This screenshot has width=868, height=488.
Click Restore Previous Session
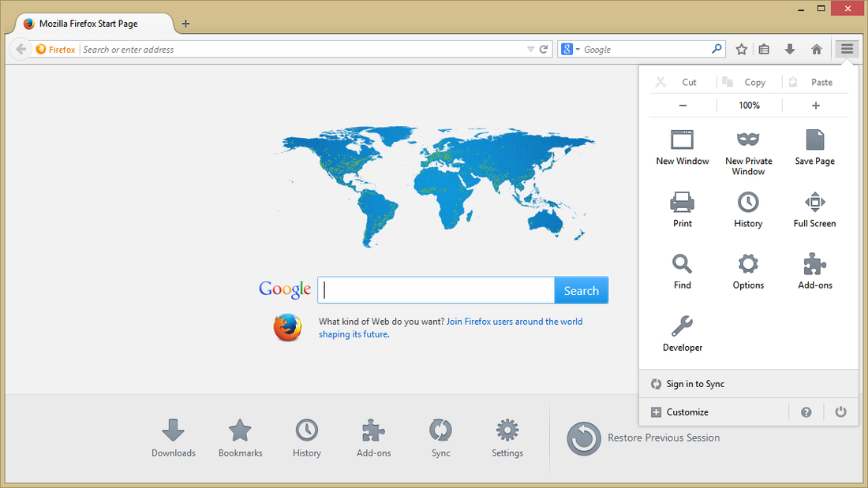pyautogui.click(x=643, y=438)
